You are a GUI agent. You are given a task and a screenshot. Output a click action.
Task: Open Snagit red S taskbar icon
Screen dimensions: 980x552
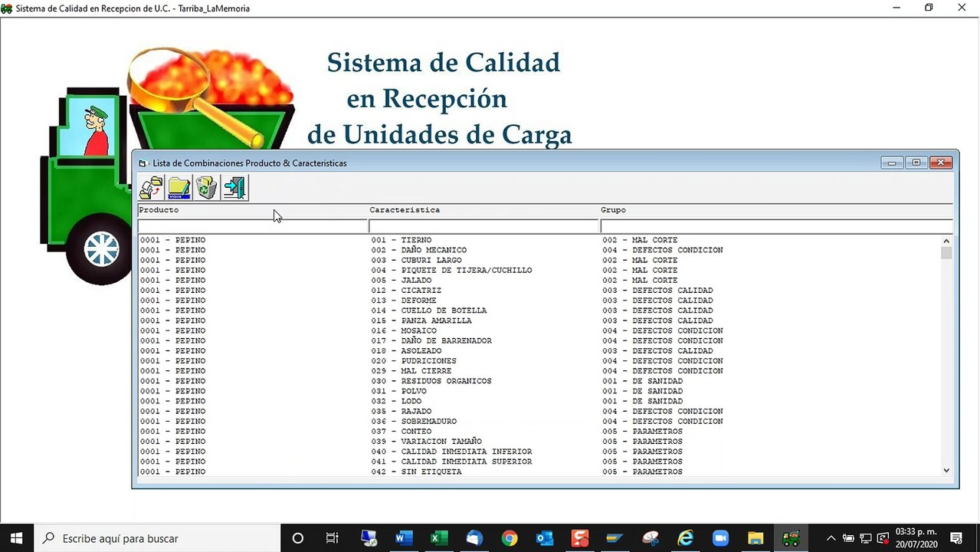pos(580,538)
